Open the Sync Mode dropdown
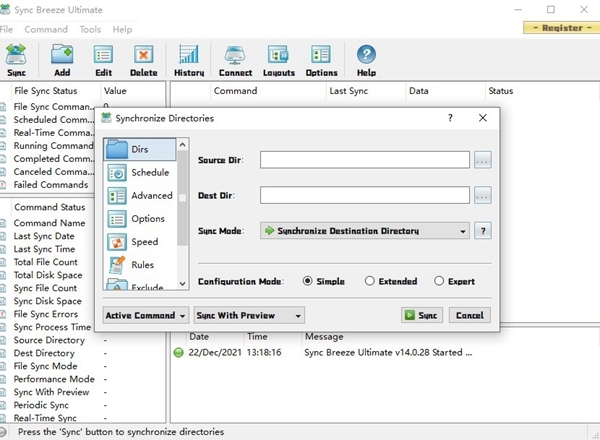Viewport: 600px width, 440px height. (x=365, y=231)
